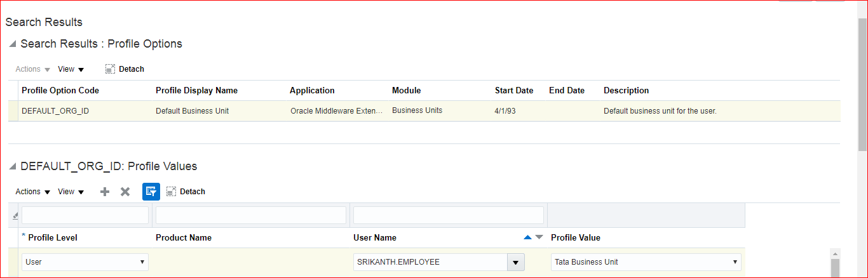Screen dimensions: 868x278
Task: Collapse Search Results: Profile Options section
Action: pos(12,44)
